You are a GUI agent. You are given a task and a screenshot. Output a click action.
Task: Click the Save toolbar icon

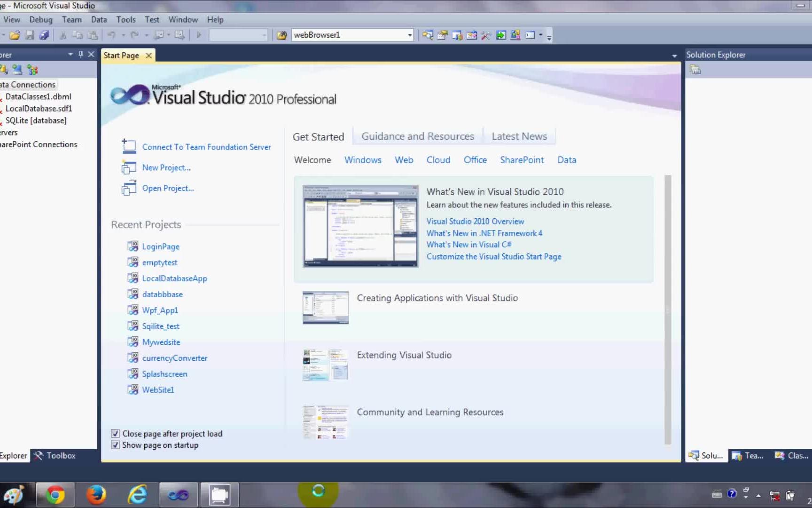click(x=30, y=35)
